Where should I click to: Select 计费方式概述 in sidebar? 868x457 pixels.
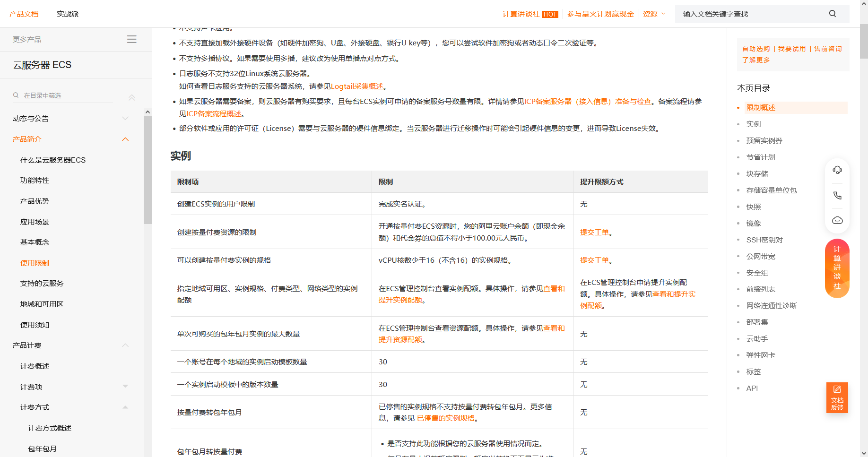click(x=50, y=428)
